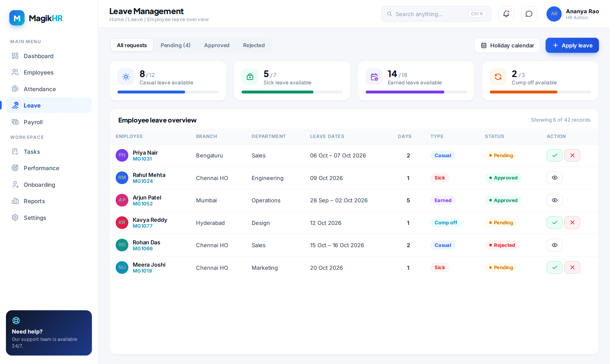Click the MagikHR logo icon
Viewport: 610px width, 364px height.
tap(17, 18)
